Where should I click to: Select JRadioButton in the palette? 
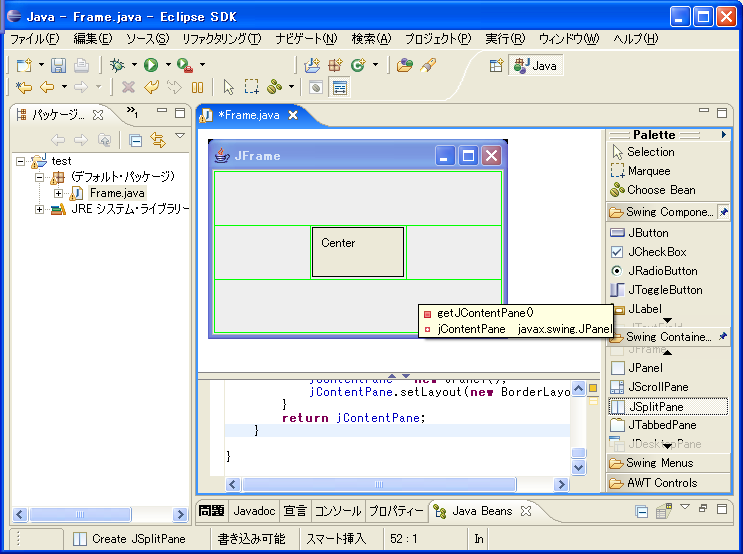click(x=668, y=271)
